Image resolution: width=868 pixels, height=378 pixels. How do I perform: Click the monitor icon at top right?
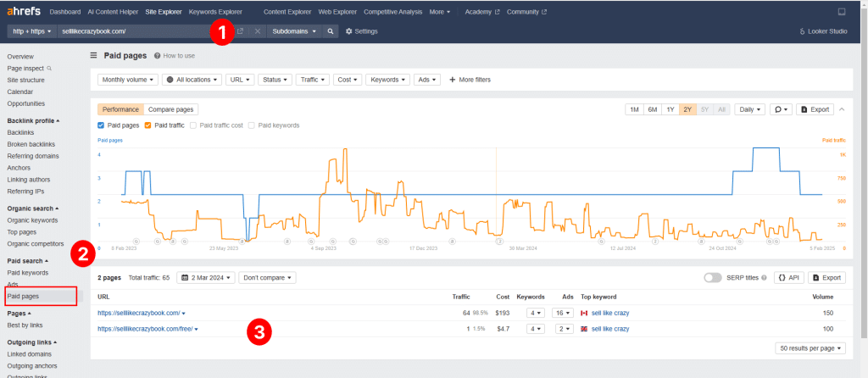pos(842,12)
